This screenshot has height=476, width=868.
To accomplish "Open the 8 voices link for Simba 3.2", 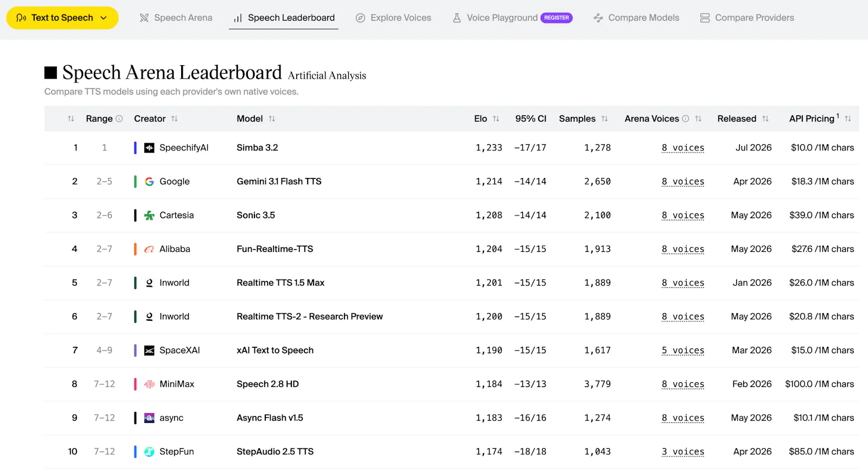I will click(683, 148).
